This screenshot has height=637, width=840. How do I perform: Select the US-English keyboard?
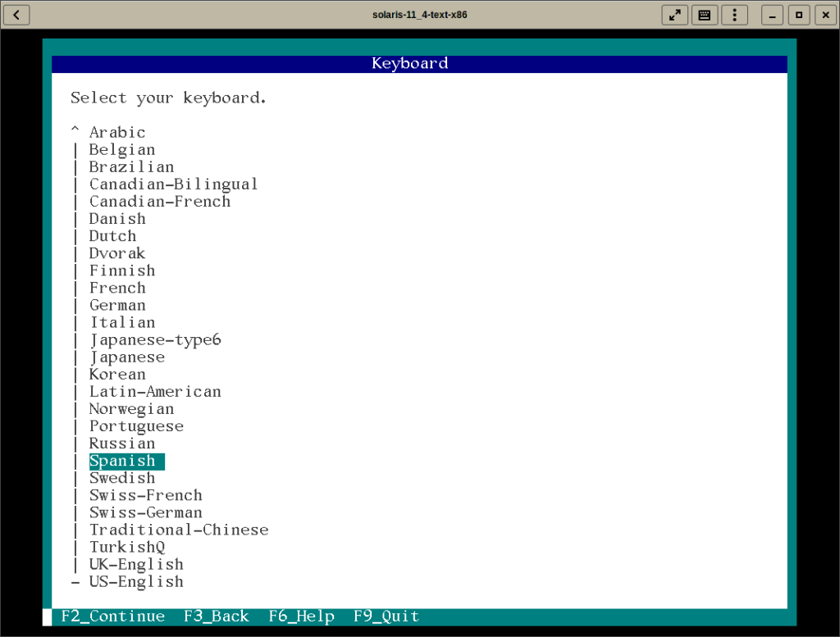pos(136,582)
